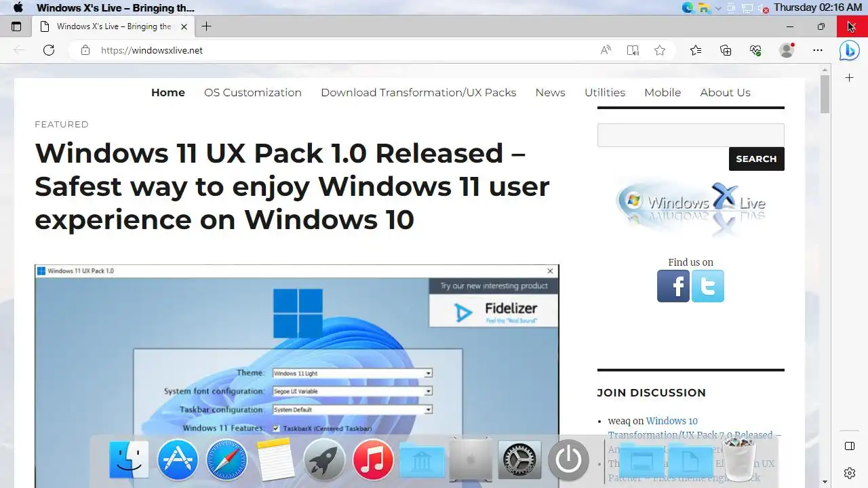Open System Preferences gear in dock
Screen dimensions: 868x488
coord(519,460)
